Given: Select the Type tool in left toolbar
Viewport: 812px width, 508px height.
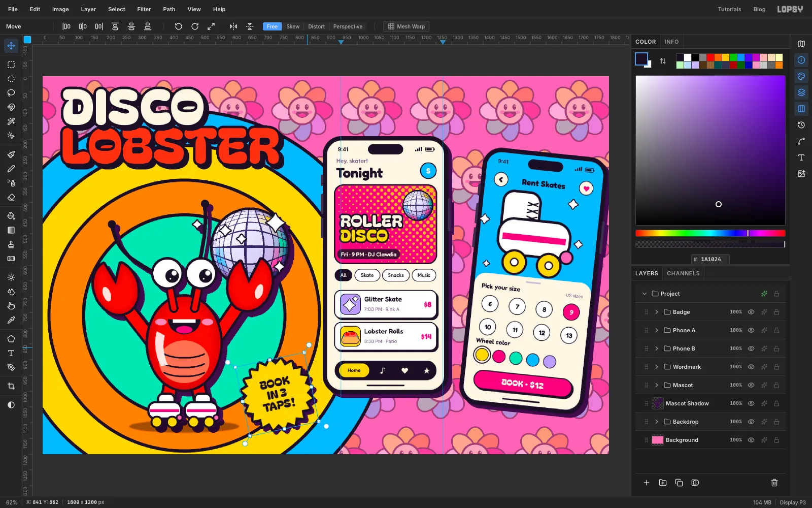Looking at the screenshot, I should point(11,353).
